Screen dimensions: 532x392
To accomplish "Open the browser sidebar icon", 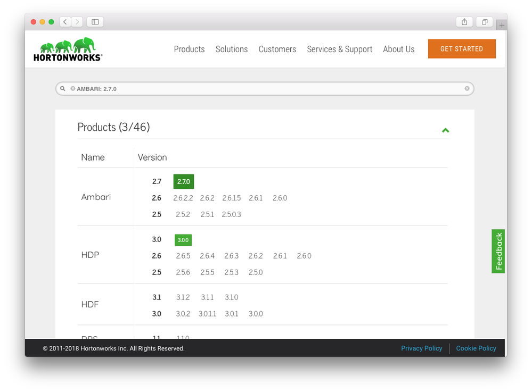I will pos(94,21).
